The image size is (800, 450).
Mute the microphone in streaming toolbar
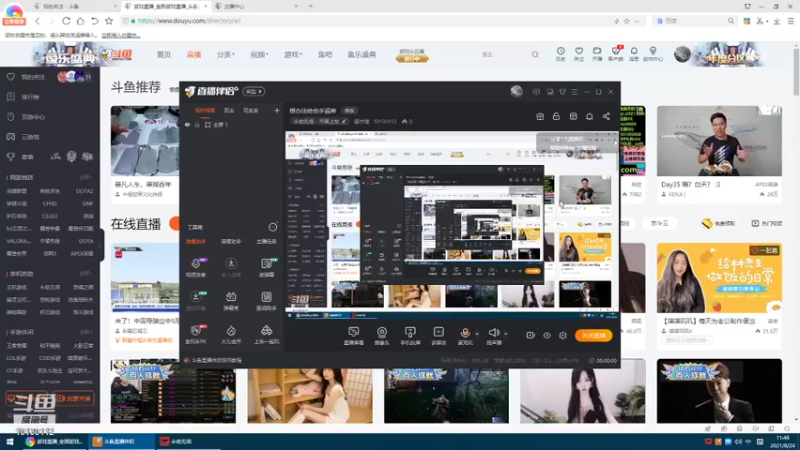[x=465, y=333]
